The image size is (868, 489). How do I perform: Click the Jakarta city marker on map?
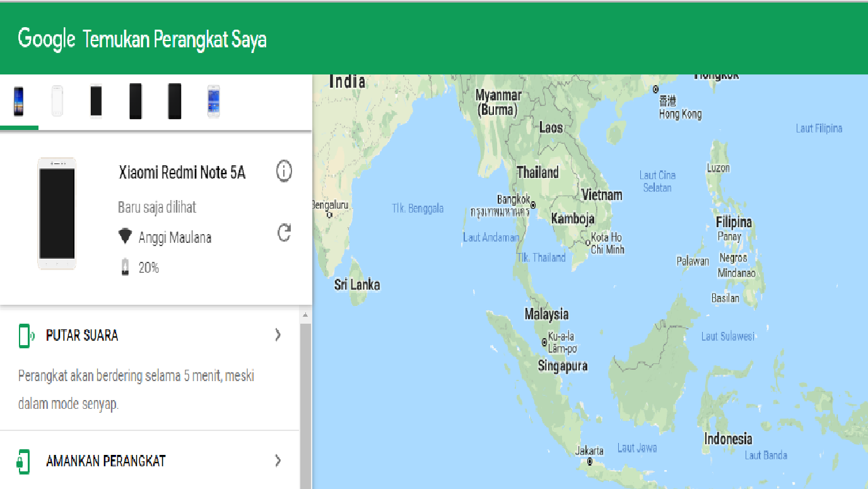pos(590,461)
